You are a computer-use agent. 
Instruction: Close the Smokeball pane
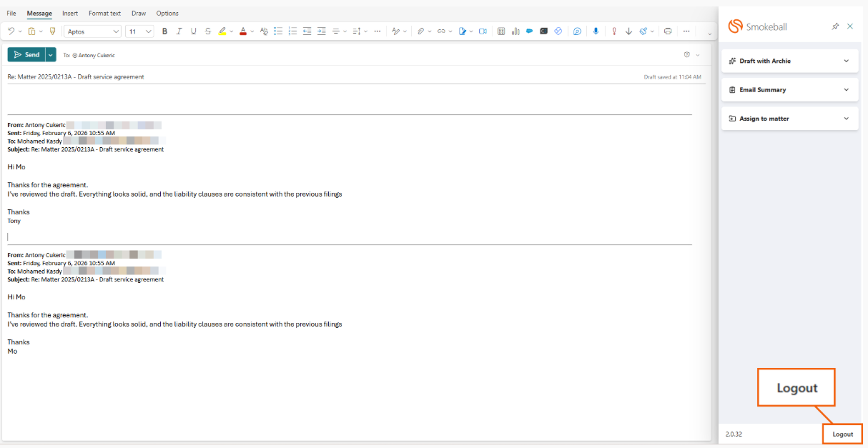850,26
